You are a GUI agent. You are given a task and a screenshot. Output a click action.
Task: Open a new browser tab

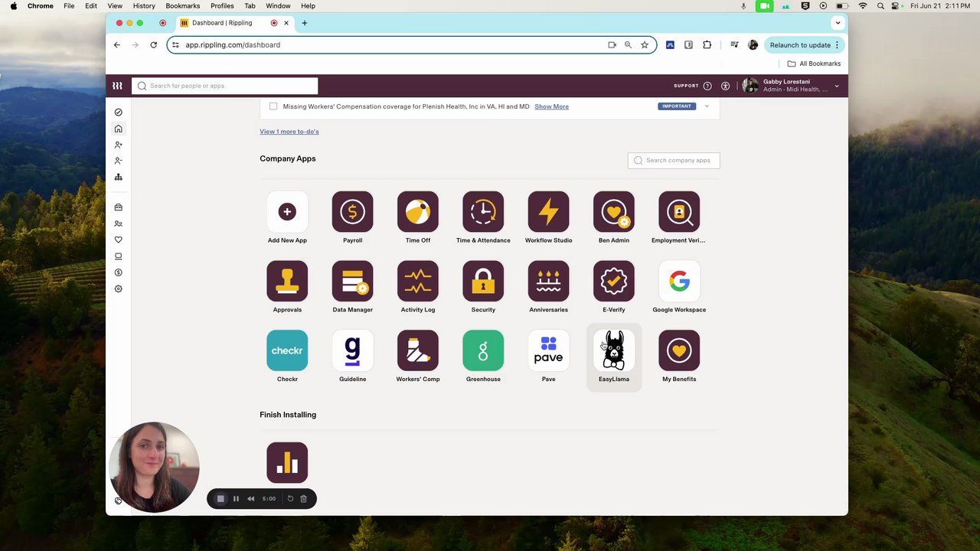(x=304, y=23)
